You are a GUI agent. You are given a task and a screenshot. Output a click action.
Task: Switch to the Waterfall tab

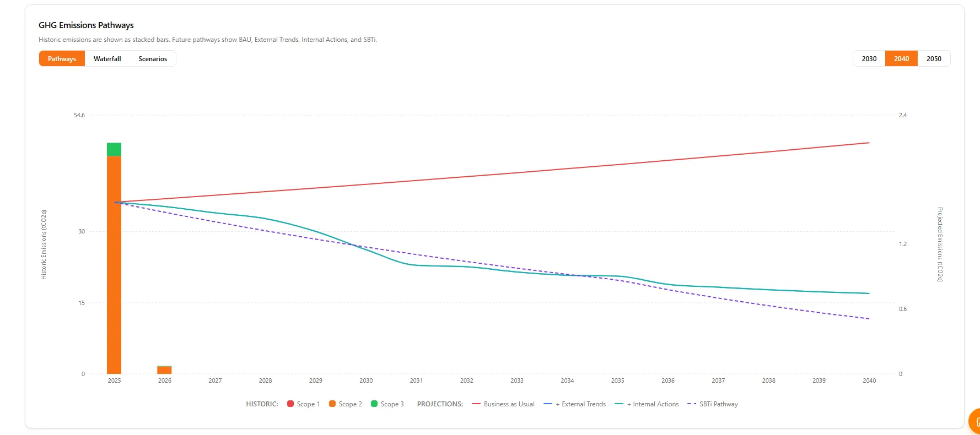107,58
